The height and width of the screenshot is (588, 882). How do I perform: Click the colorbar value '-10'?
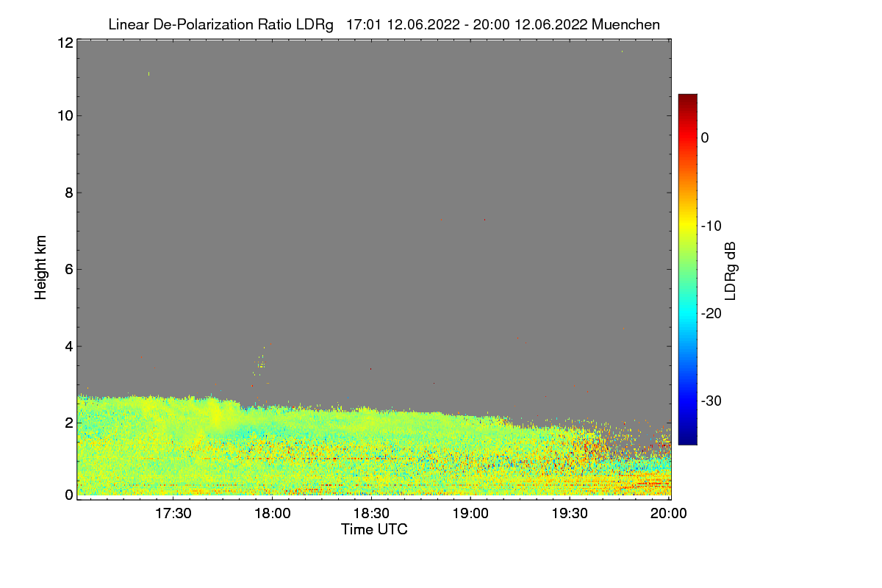(x=713, y=226)
